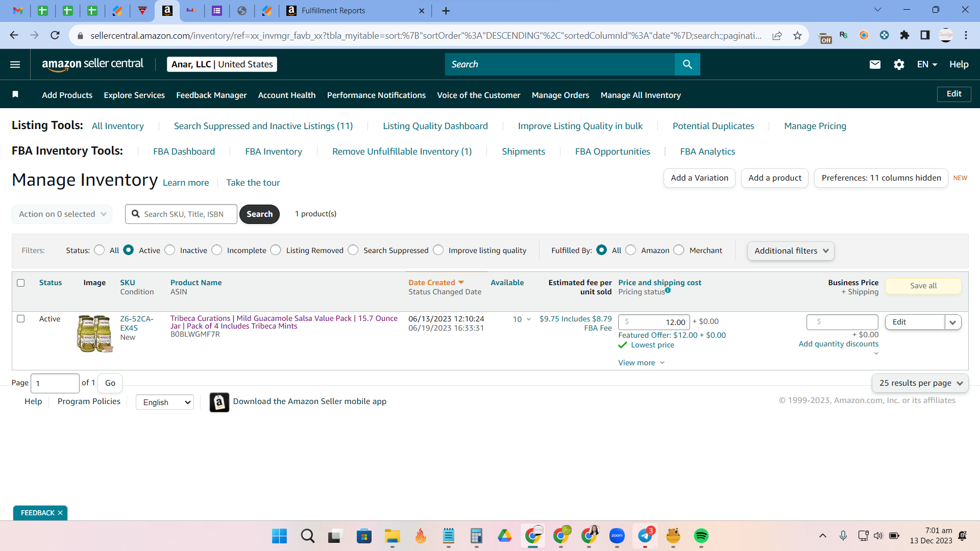Click the Amazon mobile app icon
Image resolution: width=980 pixels, height=551 pixels.
[x=219, y=402]
